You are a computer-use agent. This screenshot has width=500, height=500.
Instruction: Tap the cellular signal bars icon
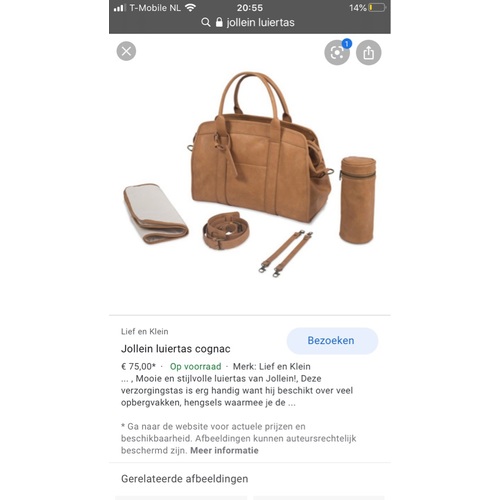119,8
